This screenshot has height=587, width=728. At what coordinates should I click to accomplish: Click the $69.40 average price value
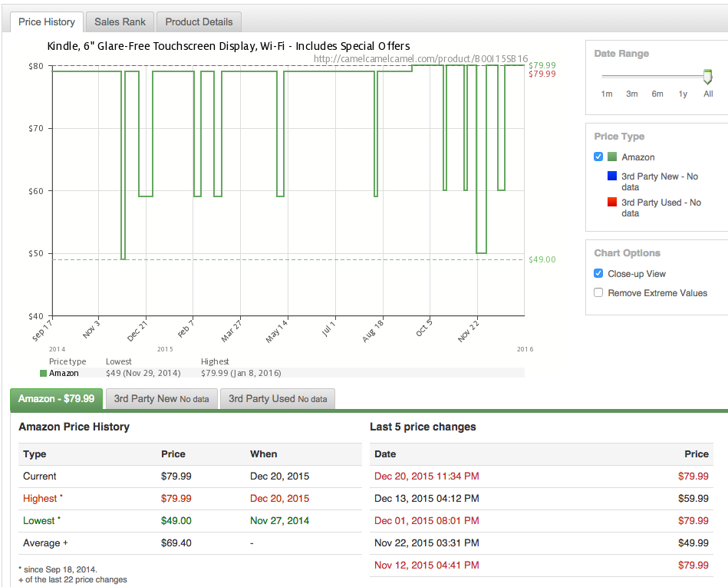pos(176,543)
